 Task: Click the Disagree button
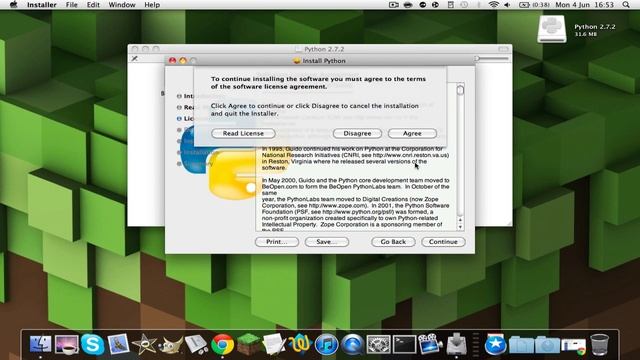[x=357, y=133]
